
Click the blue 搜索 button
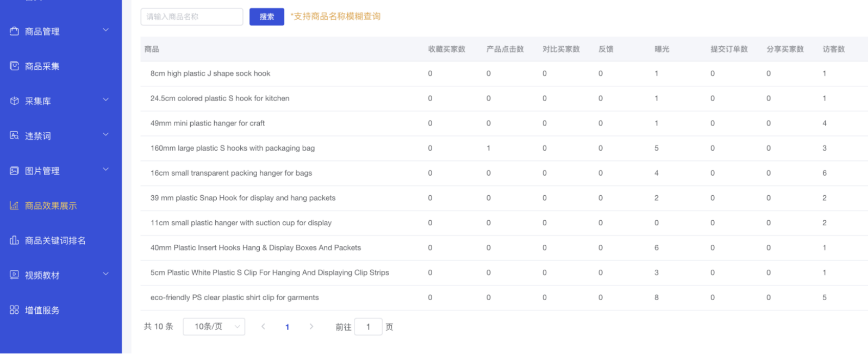pyautogui.click(x=266, y=17)
